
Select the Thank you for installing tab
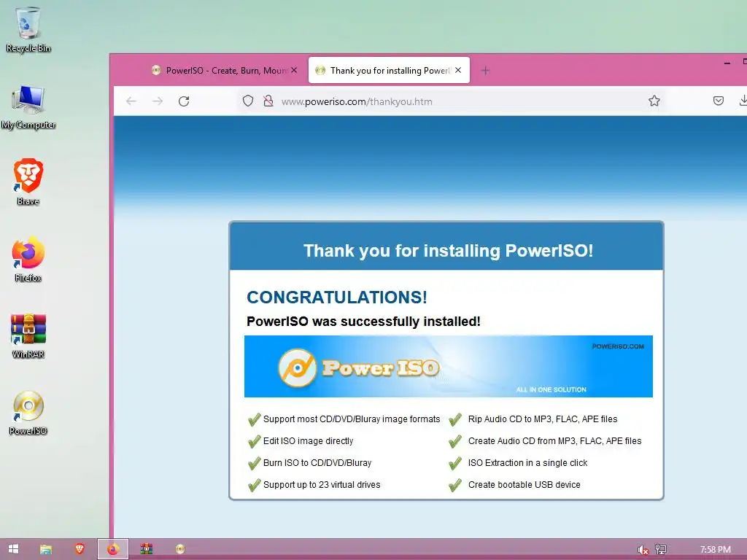[x=390, y=71]
